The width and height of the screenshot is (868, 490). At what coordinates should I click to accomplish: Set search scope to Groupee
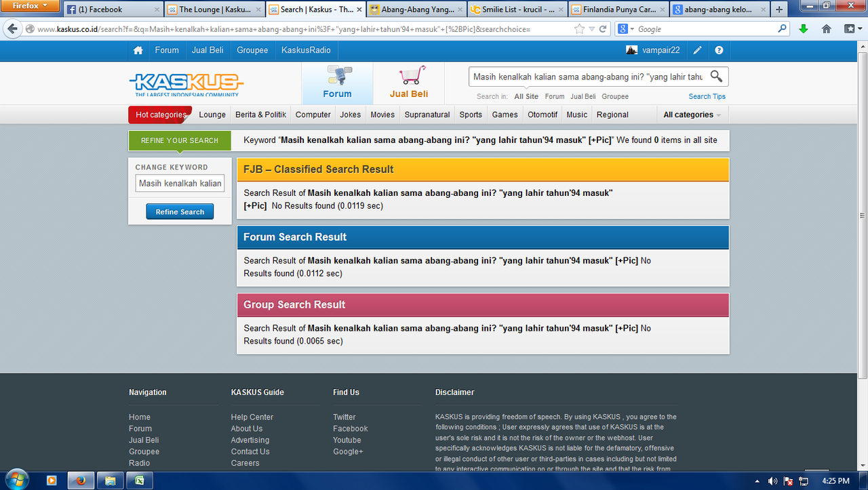[x=615, y=96]
